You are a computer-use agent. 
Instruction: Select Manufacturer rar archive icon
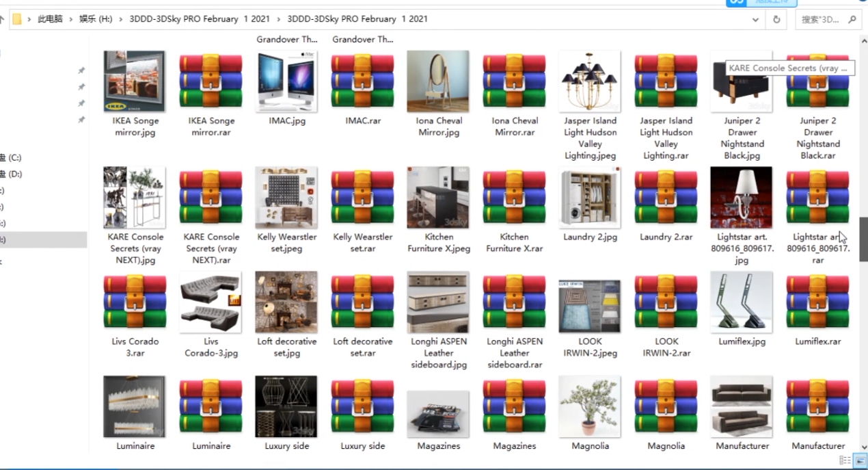click(817, 406)
